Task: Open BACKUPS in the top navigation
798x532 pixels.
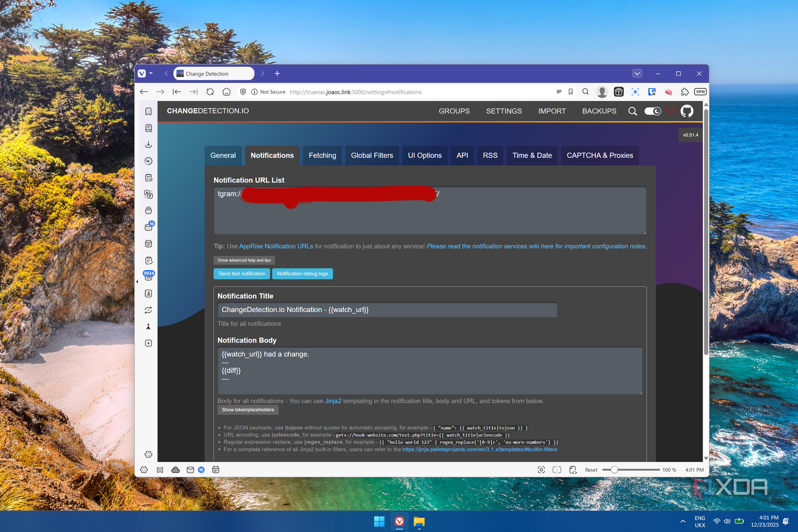Action: click(599, 111)
